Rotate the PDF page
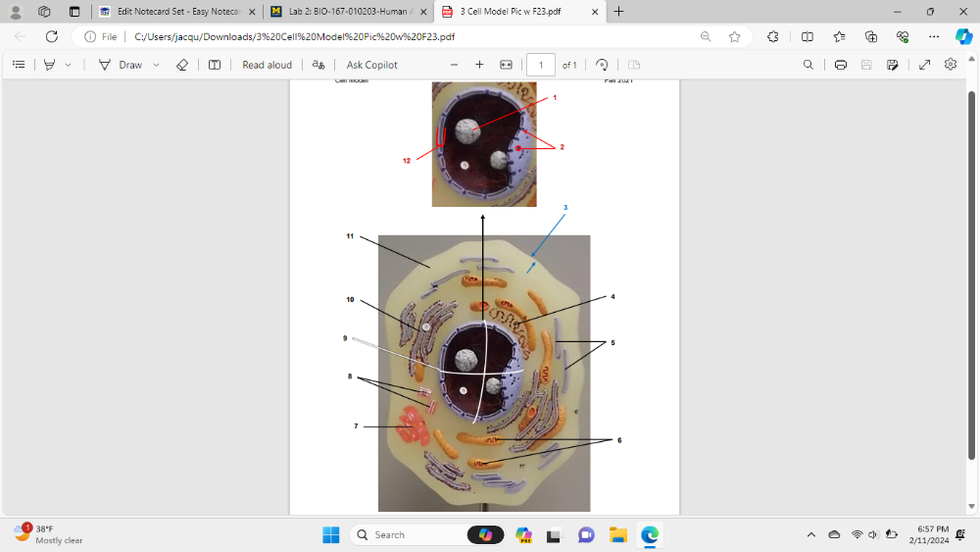 tap(602, 65)
